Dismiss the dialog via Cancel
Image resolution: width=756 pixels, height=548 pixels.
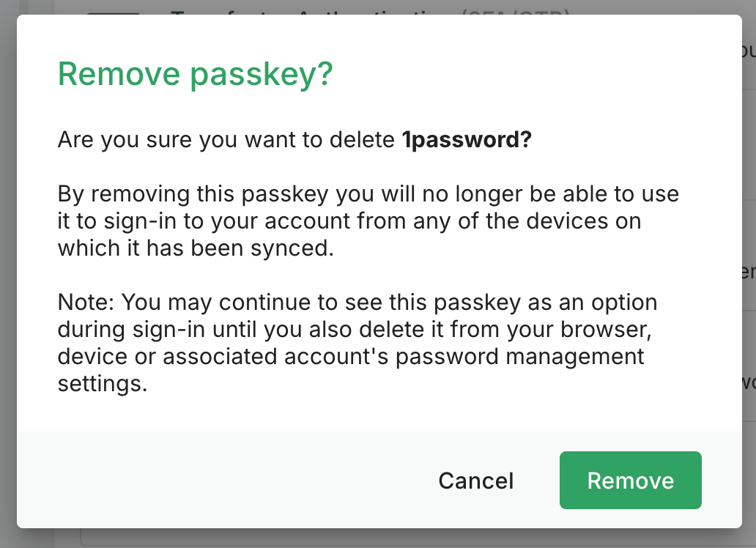click(475, 481)
